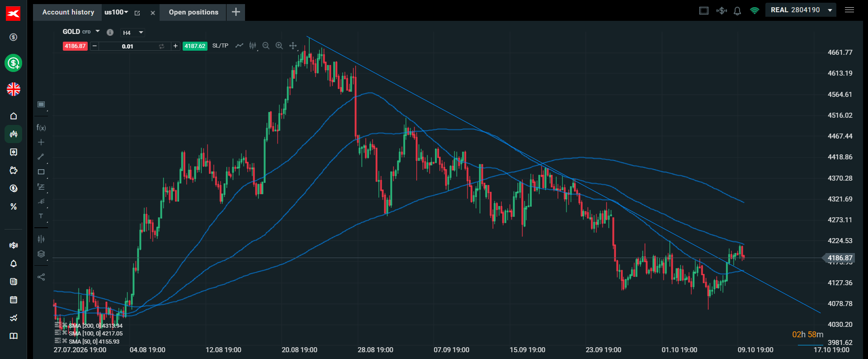Open the news icon in the sidebar

point(14,282)
